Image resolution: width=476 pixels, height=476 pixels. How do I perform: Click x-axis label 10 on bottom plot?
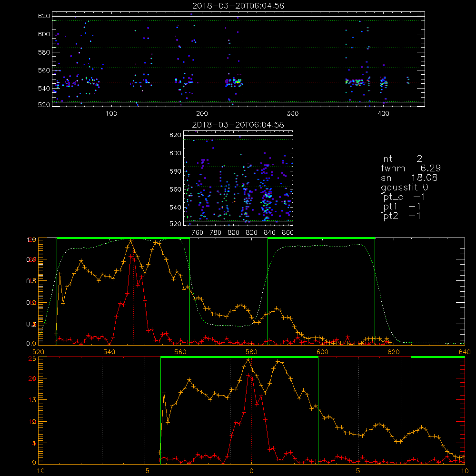(465, 471)
